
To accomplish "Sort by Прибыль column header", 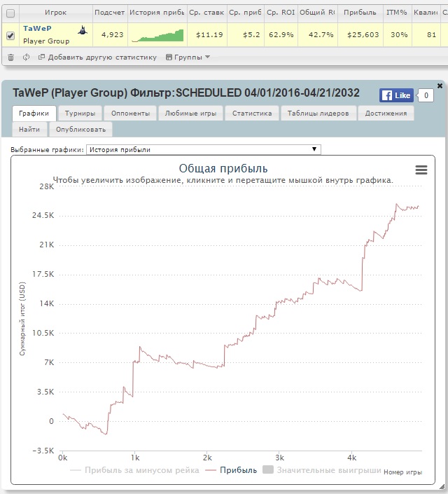I will point(360,13).
